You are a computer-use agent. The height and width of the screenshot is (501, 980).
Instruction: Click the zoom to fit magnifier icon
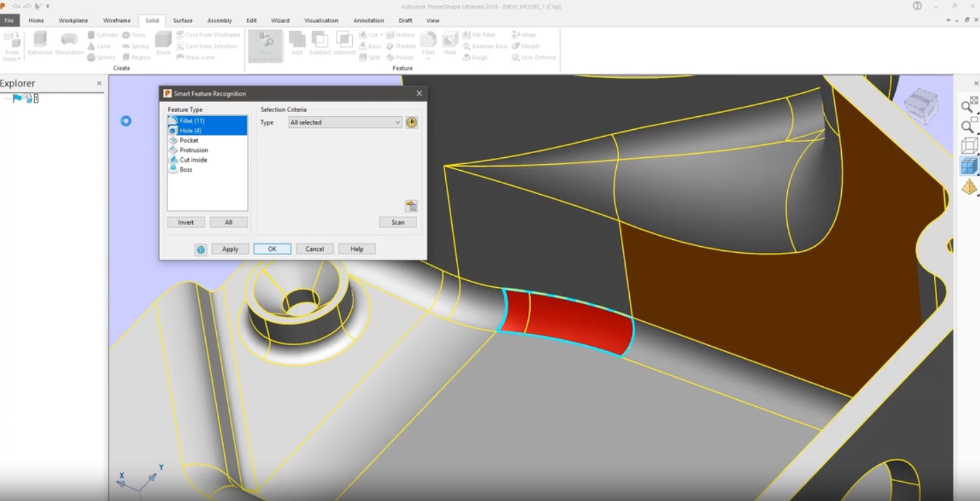[x=968, y=105]
